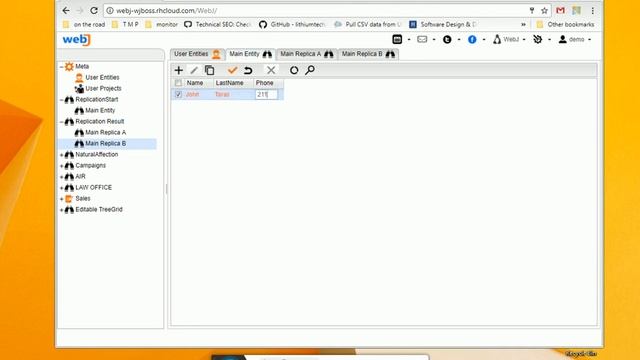Image resolution: width=640 pixels, height=360 pixels.
Task: Expand the Editable TreeGrid node
Action: tap(62, 210)
